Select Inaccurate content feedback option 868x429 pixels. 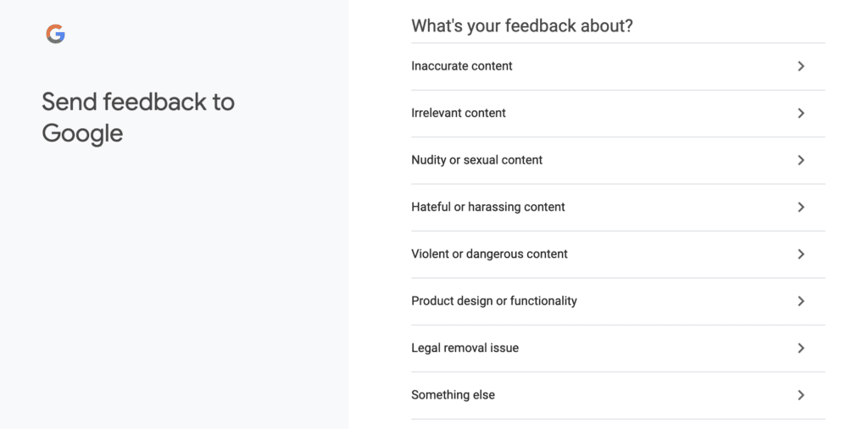pos(618,66)
